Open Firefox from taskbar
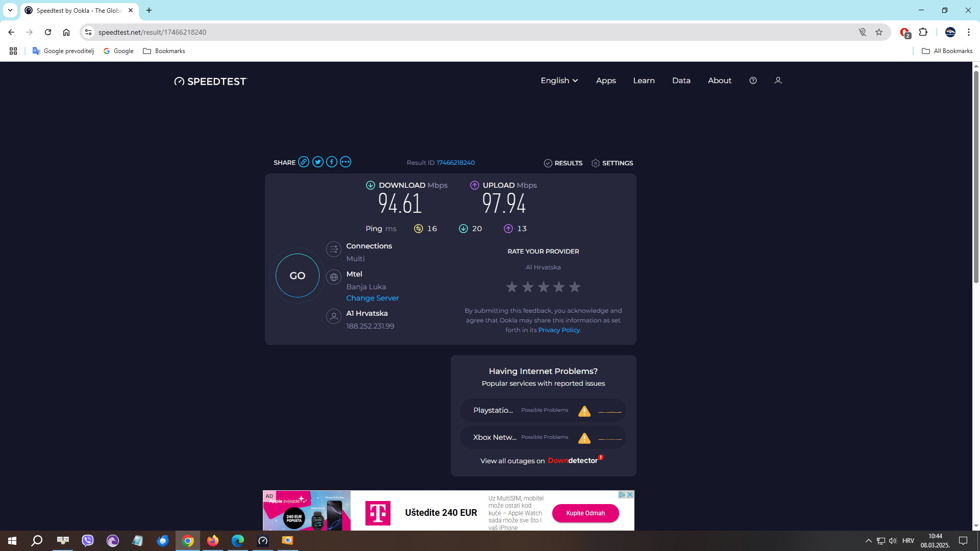 [213, 541]
